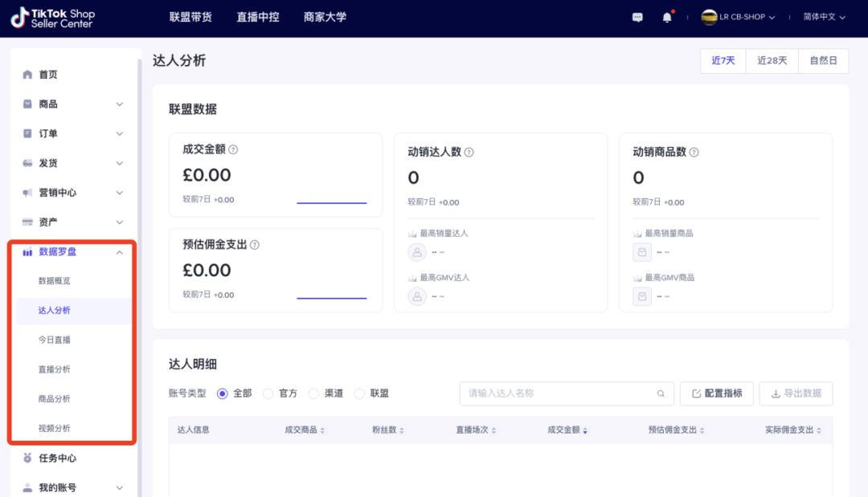
Task: Open the LR CB-SHOP account dropdown
Action: click(x=771, y=18)
